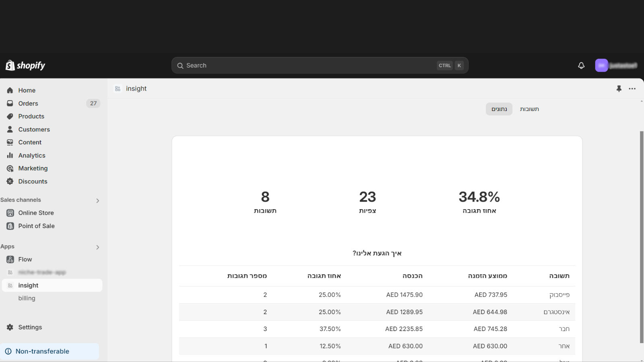The image size is (644, 362).
Task: Open the Content section
Action: pyautogui.click(x=30, y=142)
